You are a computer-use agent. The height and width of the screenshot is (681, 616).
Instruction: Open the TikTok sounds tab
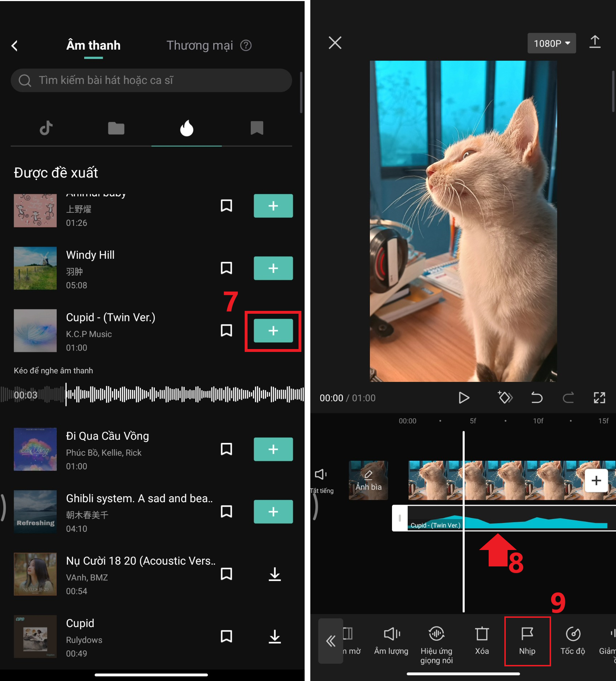(46, 128)
